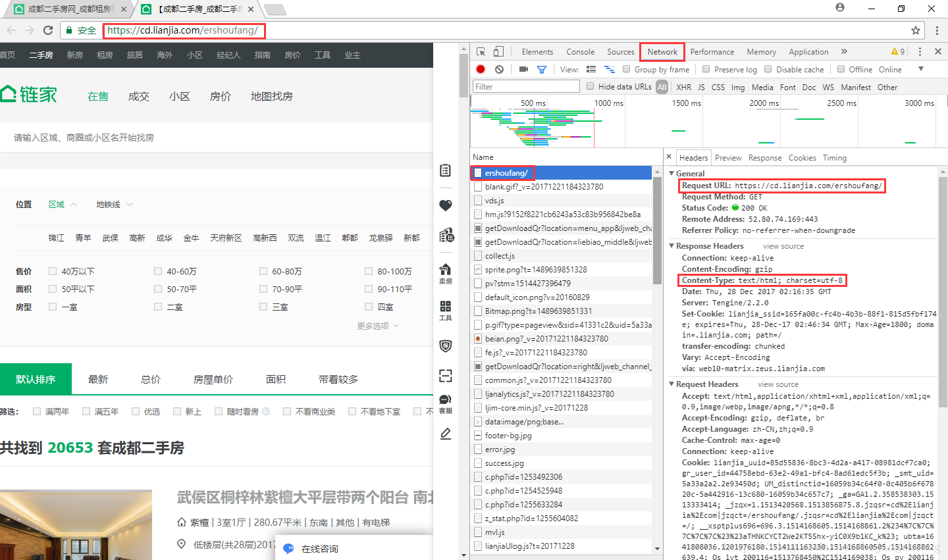Toggle the network filter funnel icon
The height and width of the screenshot is (560, 948).
(x=542, y=69)
